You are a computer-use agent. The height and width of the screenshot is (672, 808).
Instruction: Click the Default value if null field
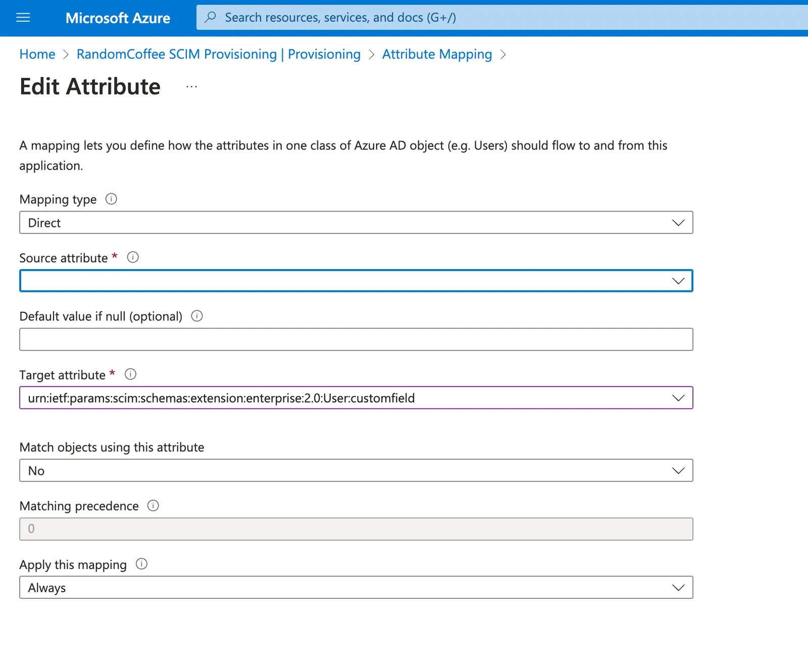click(x=356, y=339)
